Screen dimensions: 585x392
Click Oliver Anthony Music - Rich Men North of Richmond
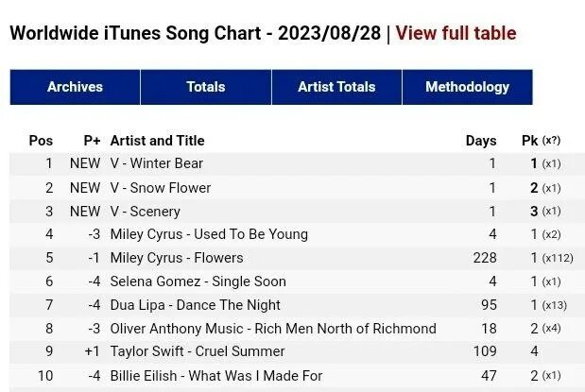coord(273,329)
